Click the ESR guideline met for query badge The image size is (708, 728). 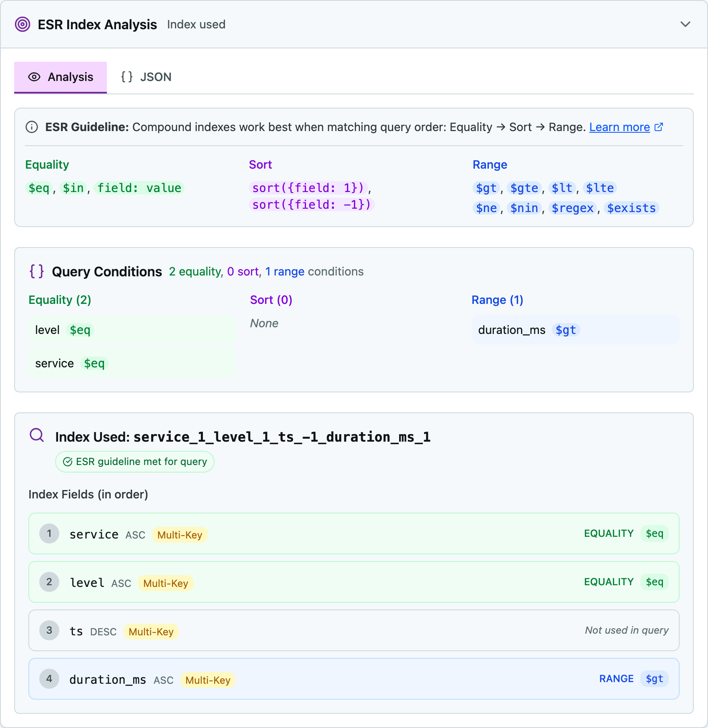tap(135, 462)
